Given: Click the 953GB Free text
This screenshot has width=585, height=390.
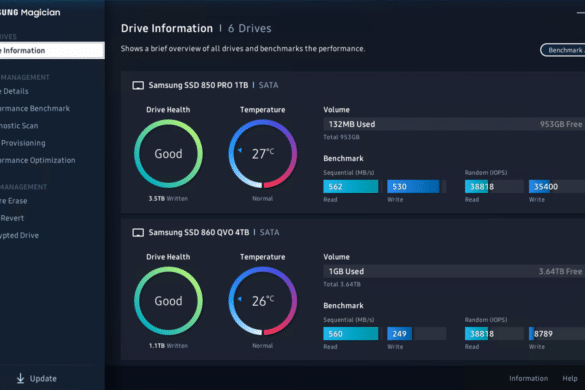Looking at the screenshot, I should tap(561, 124).
